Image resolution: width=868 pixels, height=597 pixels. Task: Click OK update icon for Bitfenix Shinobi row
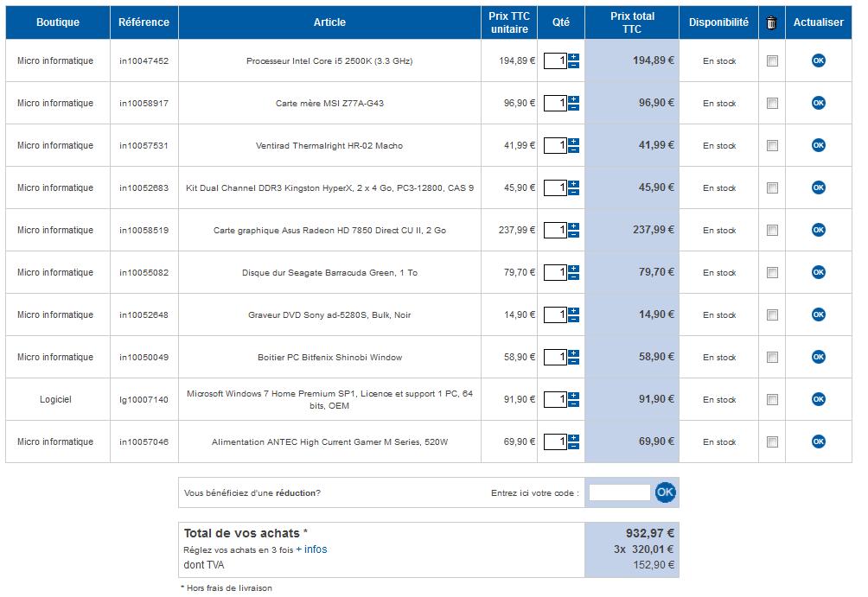click(x=818, y=357)
